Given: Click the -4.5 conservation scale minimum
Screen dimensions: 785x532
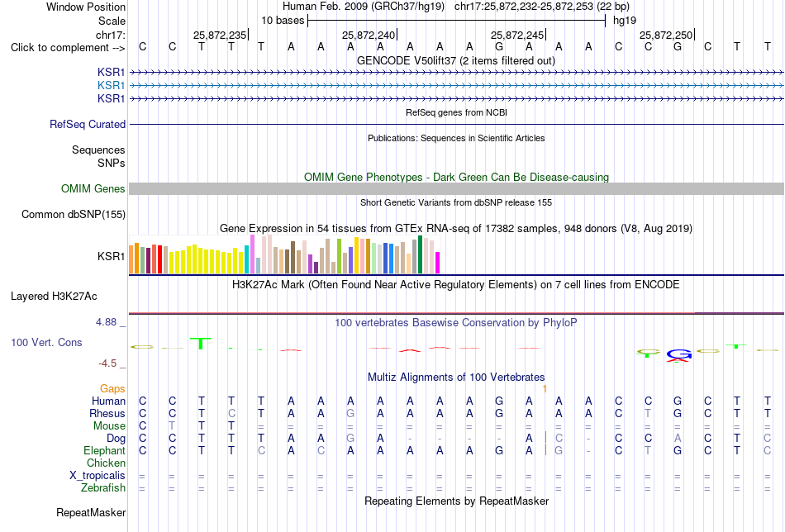Looking at the screenshot, I should pos(107,363).
